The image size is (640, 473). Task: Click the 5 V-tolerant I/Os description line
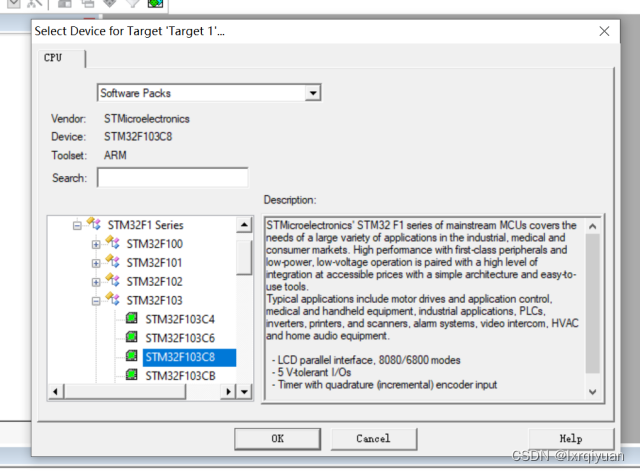pos(311,372)
